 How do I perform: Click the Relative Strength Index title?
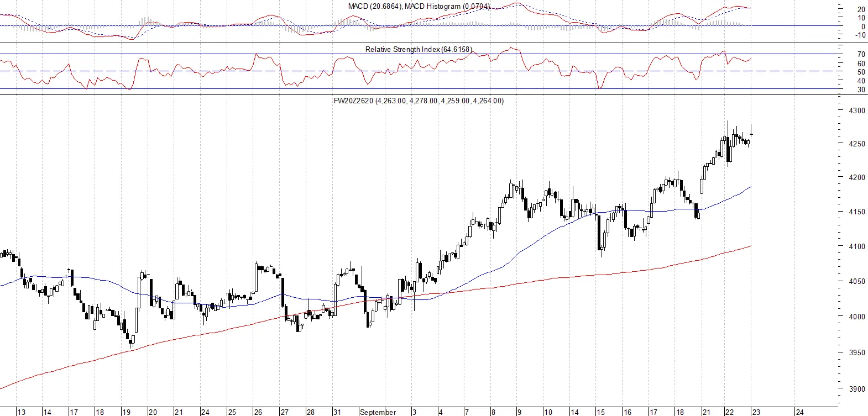pos(419,49)
